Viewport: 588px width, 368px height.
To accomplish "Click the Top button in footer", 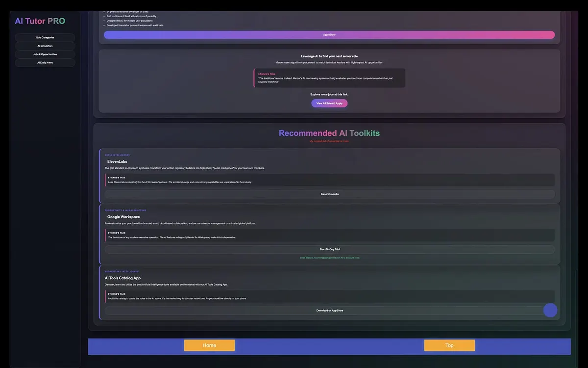I will coord(449,345).
